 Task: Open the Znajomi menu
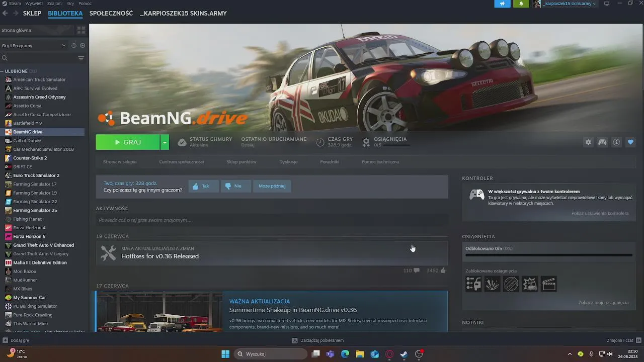55,4
